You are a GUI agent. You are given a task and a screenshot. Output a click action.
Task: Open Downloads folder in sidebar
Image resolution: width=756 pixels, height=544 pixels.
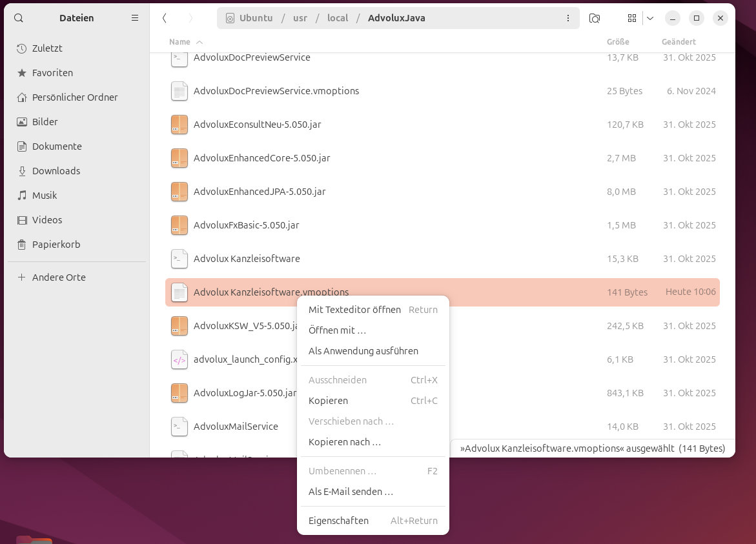(x=56, y=171)
